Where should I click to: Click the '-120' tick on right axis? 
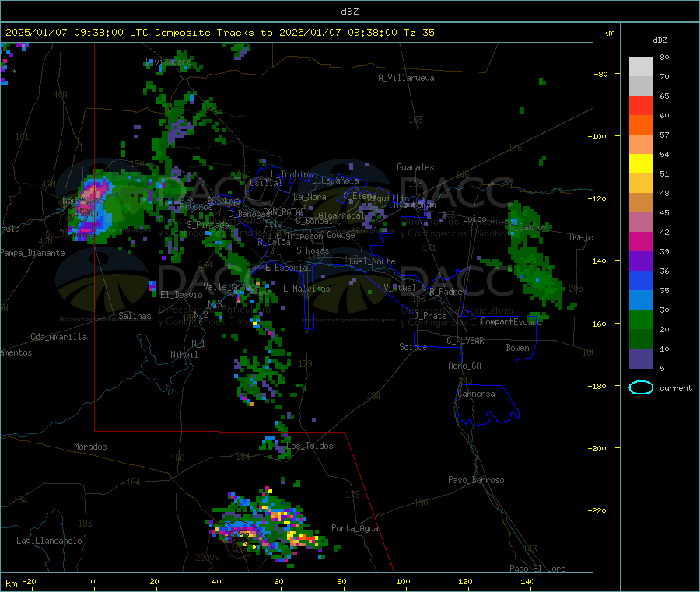click(599, 198)
